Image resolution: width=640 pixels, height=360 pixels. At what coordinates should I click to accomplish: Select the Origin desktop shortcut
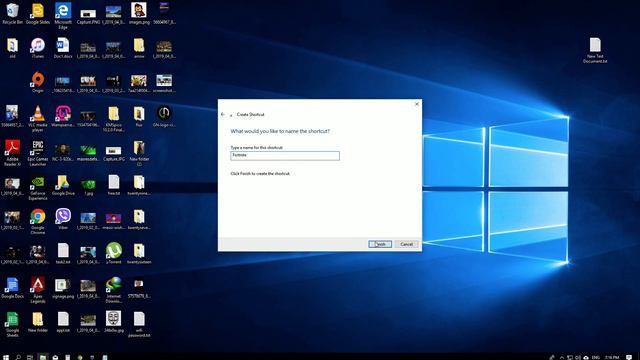(38, 82)
